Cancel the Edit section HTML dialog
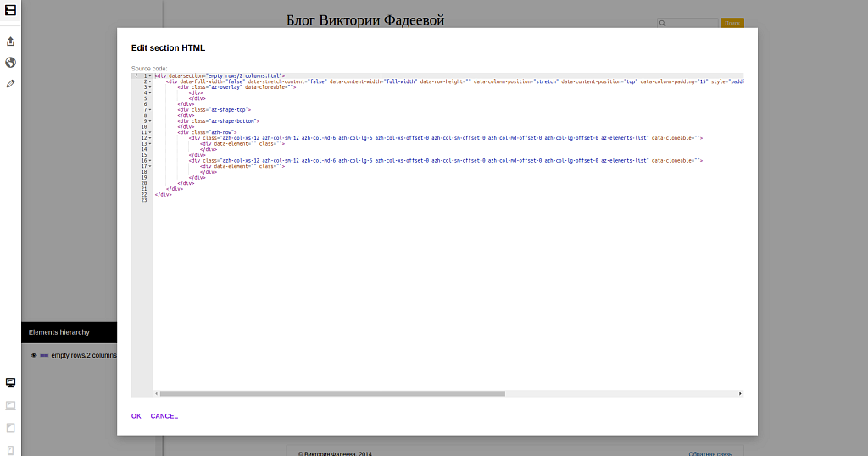This screenshot has height=456, width=868. pyautogui.click(x=164, y=416)
